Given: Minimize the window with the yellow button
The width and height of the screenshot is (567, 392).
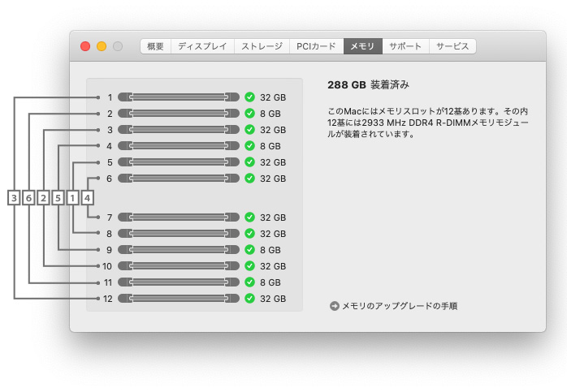Looking at the screenshot, I should 102,46.
